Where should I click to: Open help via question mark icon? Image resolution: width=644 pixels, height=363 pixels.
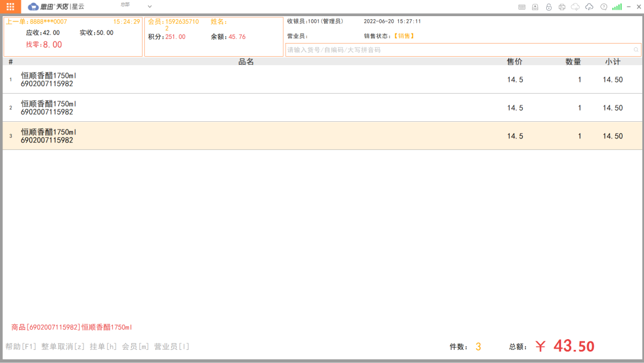coord(603,7)
